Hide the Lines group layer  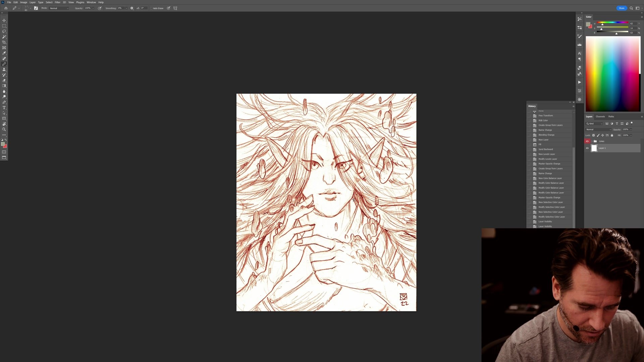587,141
